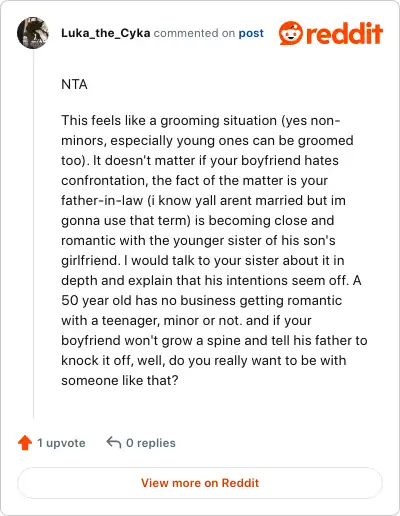400x516 pixels.
Task: Click the phrase "grooming situation"
Action: coord(218,120)
